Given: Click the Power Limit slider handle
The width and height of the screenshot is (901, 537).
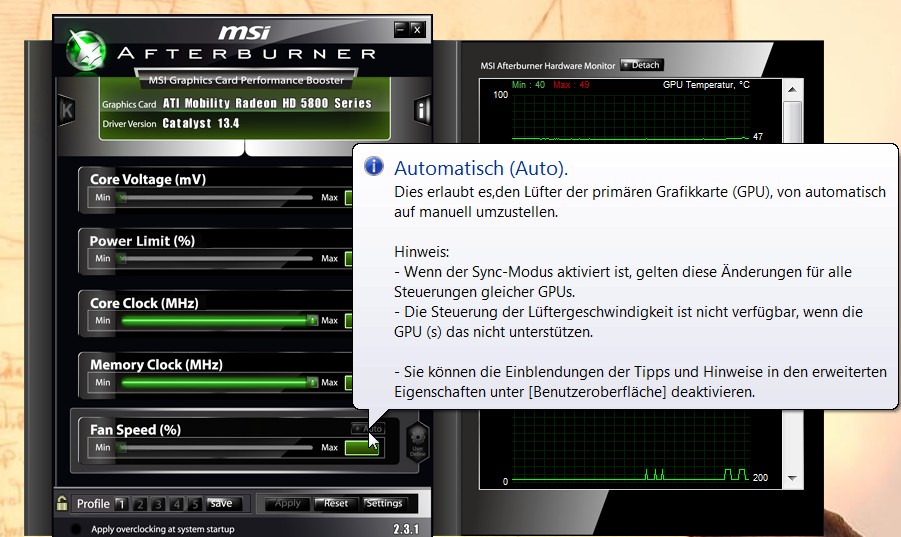Looking at the screenshot, I should [122, 258].
